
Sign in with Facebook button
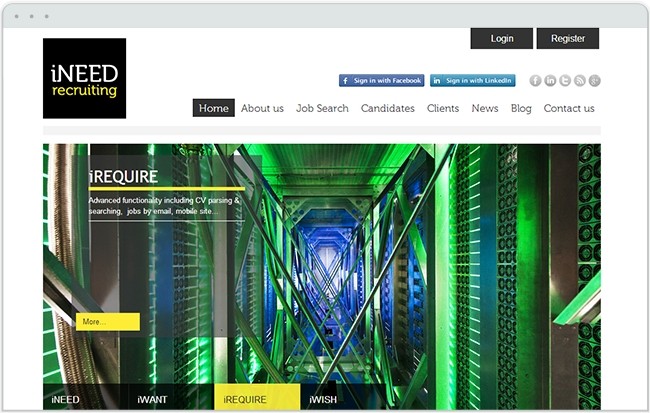point(381,80)
